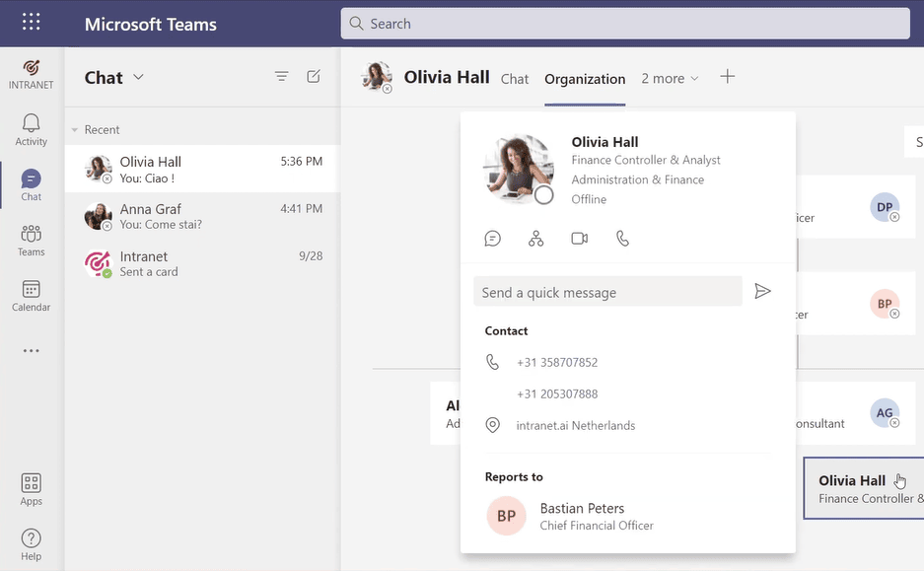This screenshot has width=924, height=571.
Task: Add a tab with the plus icon
Action: (x=728, y=77)
